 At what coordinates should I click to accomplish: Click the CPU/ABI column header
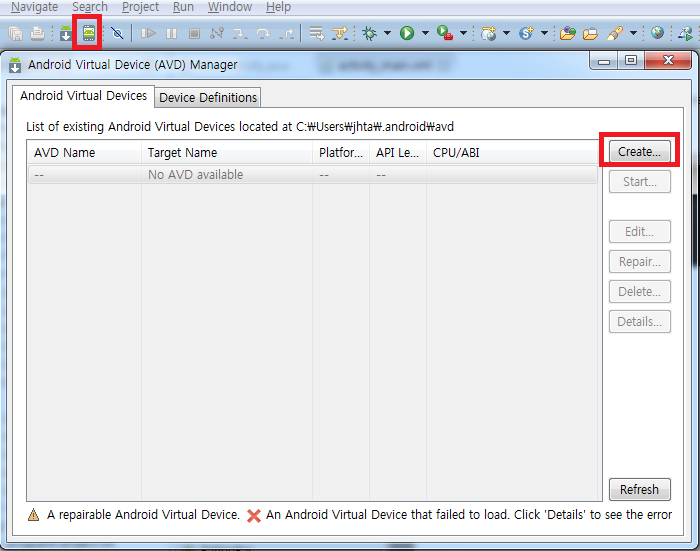(x=512, y=153)
